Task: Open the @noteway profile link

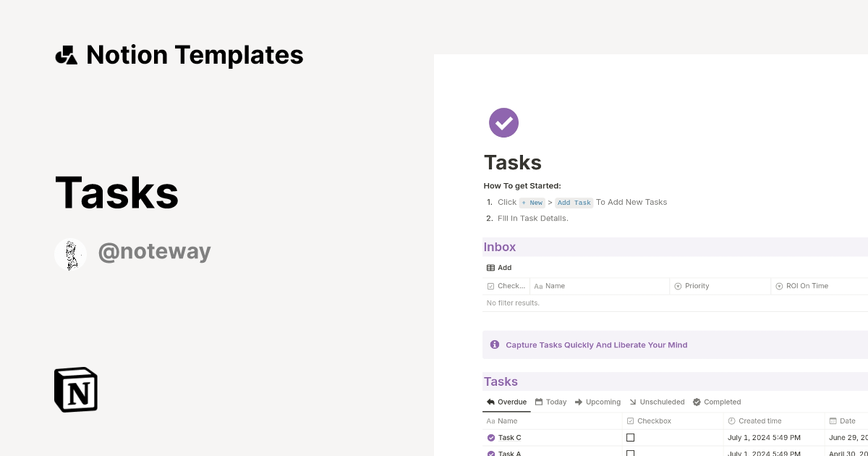Action: pos(155,251)
